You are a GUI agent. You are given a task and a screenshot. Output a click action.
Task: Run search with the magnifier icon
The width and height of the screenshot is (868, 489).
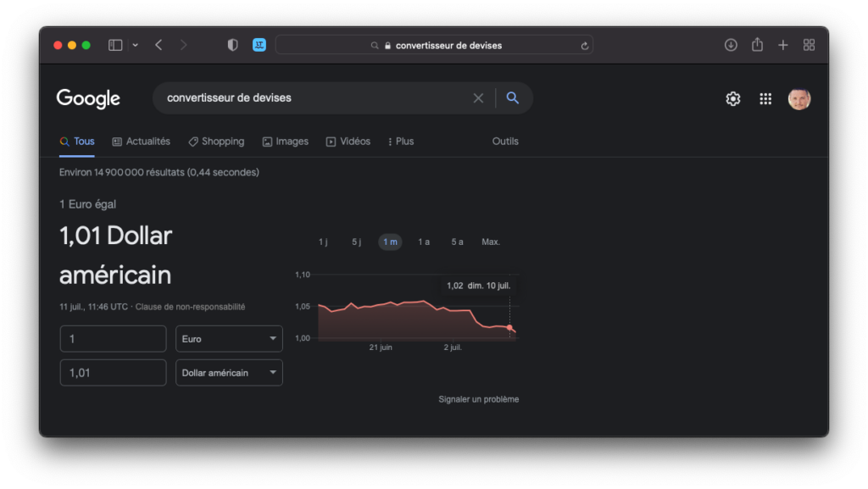point(513,98)
